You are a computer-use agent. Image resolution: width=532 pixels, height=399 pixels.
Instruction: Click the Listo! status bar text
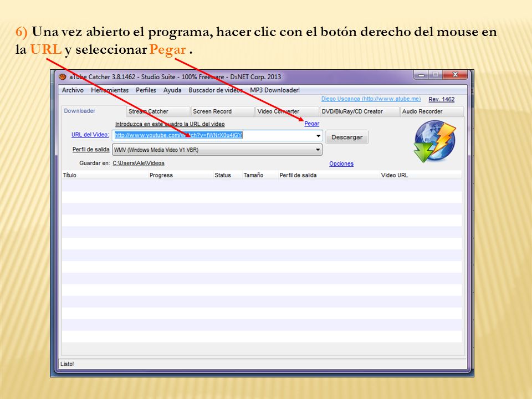click(67, 364)
